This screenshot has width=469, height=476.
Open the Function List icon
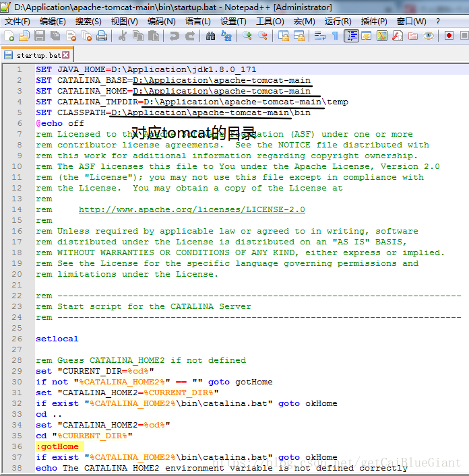[398, 36]
